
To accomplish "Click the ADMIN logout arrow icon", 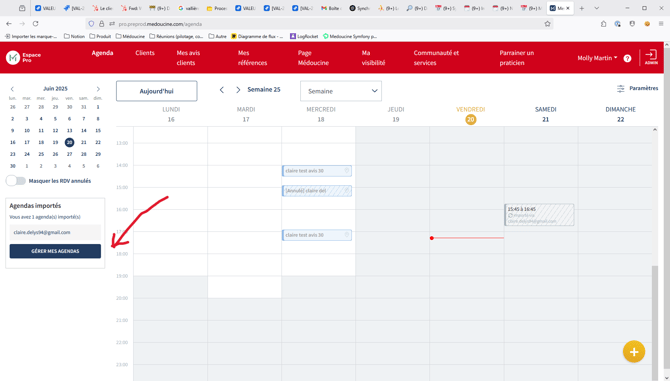I will pos(651,57).
